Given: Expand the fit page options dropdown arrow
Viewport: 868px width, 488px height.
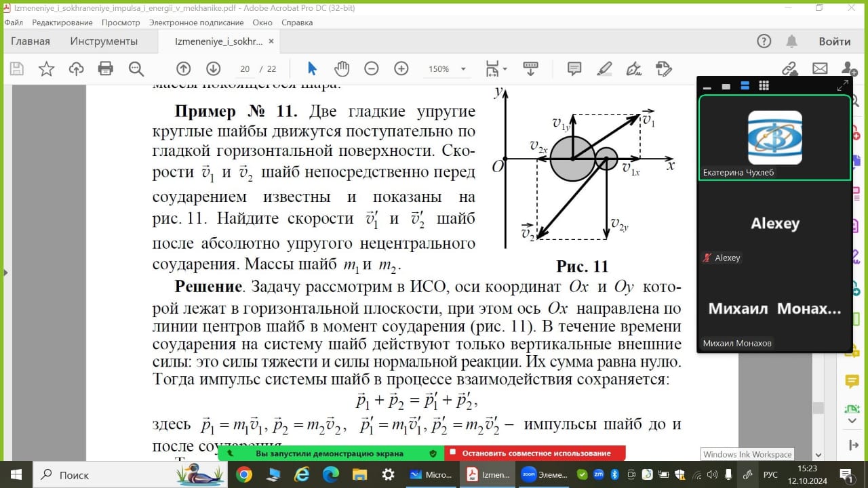Looking at the screenshot, I should [505, 69].
